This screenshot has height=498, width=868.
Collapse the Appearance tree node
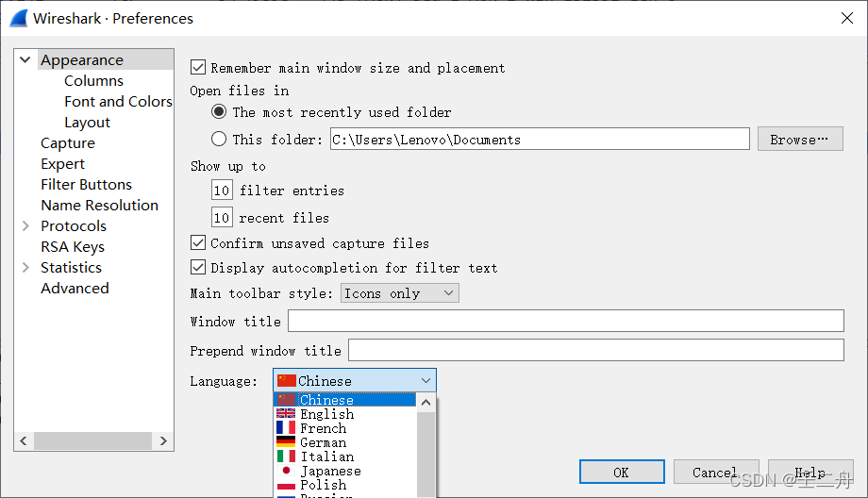point(25,59)
